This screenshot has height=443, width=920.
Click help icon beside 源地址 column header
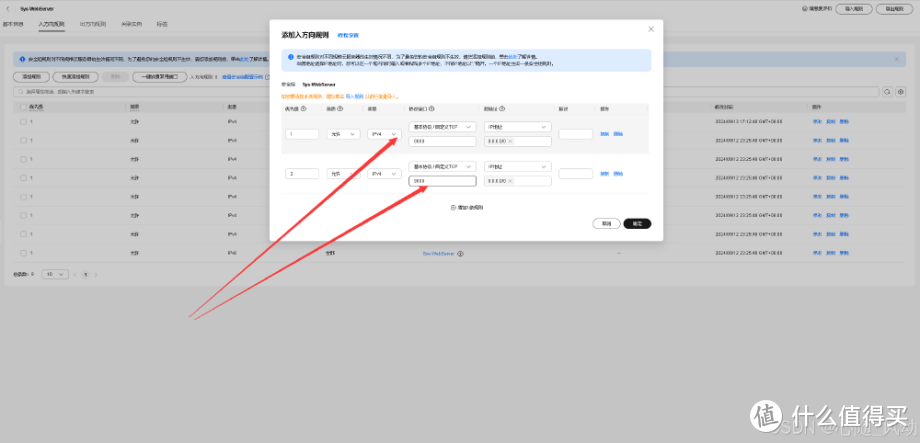(502, 109)
